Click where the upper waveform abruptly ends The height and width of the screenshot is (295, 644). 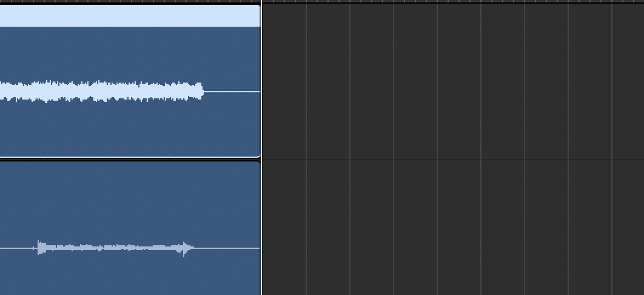[203, 91]
